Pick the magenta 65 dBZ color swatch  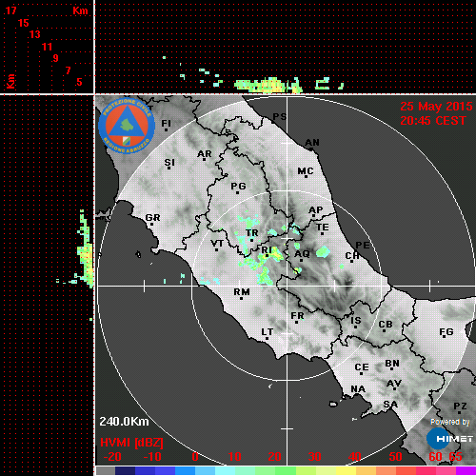[466, 470]
